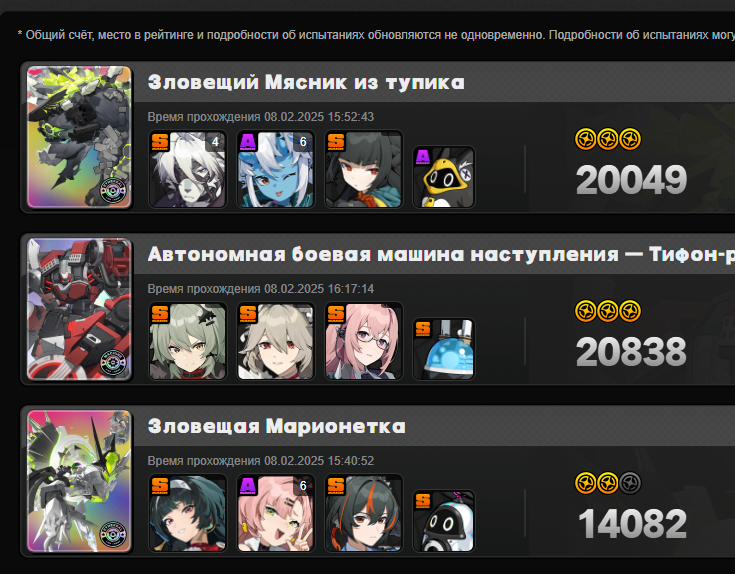The height and width of the screenshot is (574, 735).
Task: Select the blue-skinned agent with level 6
Action: click(276, 169)
